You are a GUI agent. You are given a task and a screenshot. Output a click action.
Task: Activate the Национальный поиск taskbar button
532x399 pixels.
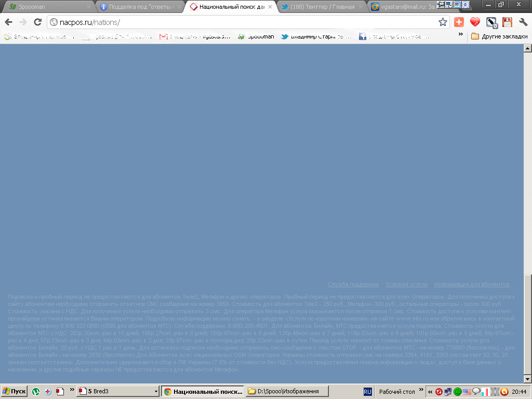point(203,391)
